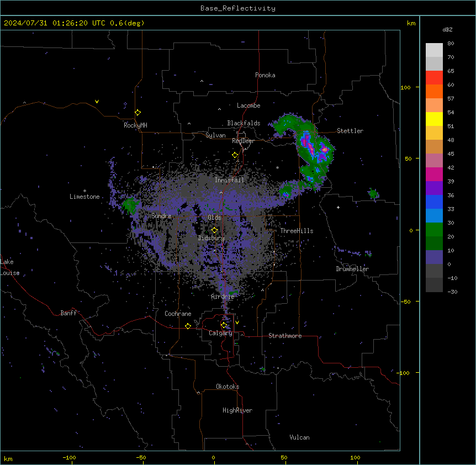Click the RockyMH label
Screen dimensions: 476x465
(x=135, y=125)
